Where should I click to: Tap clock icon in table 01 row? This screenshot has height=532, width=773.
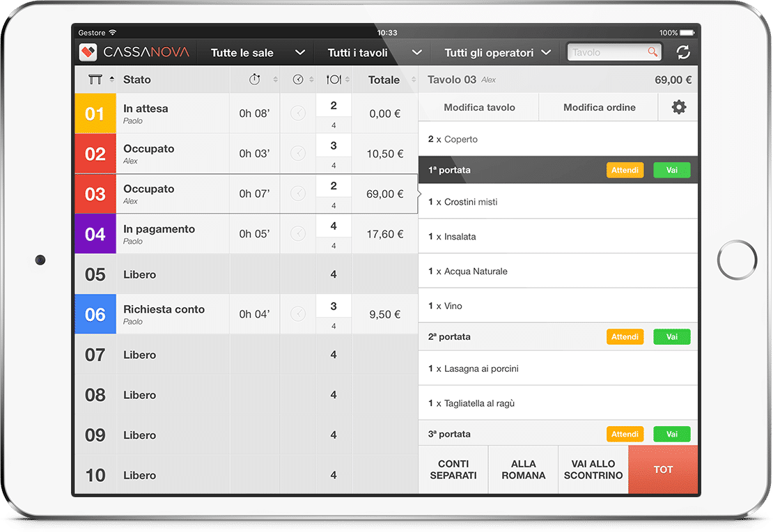(298, 114)
